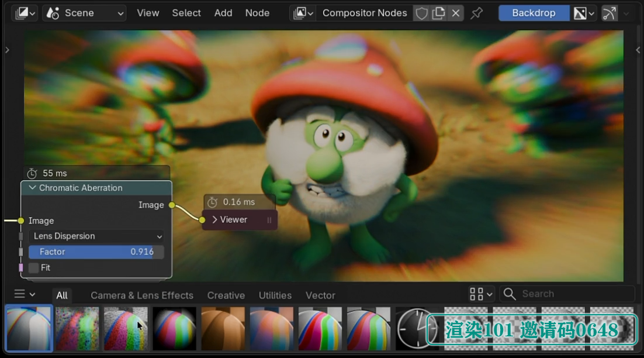Click the Viewer node timer icon
Screen dimensions: 644x358
[212, 202]
